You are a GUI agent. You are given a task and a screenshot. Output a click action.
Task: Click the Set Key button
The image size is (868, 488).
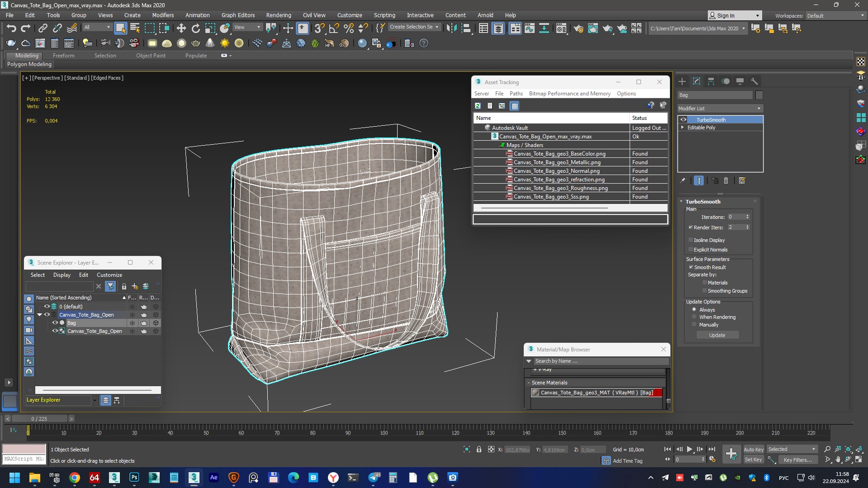point(754,460)
